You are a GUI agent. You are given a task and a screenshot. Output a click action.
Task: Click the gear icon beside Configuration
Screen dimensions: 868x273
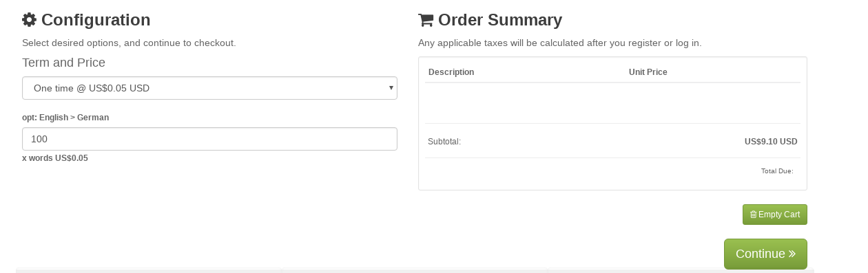pyautogui.click(x=29, y=20)
